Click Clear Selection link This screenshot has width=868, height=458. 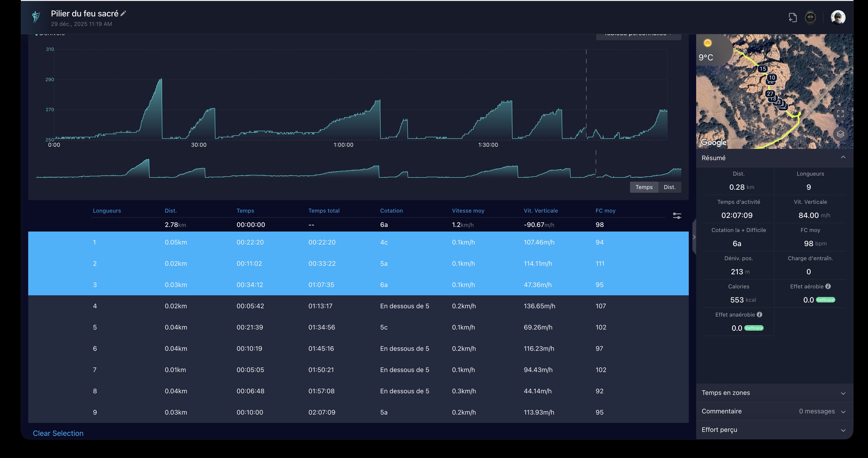(58, 434)
